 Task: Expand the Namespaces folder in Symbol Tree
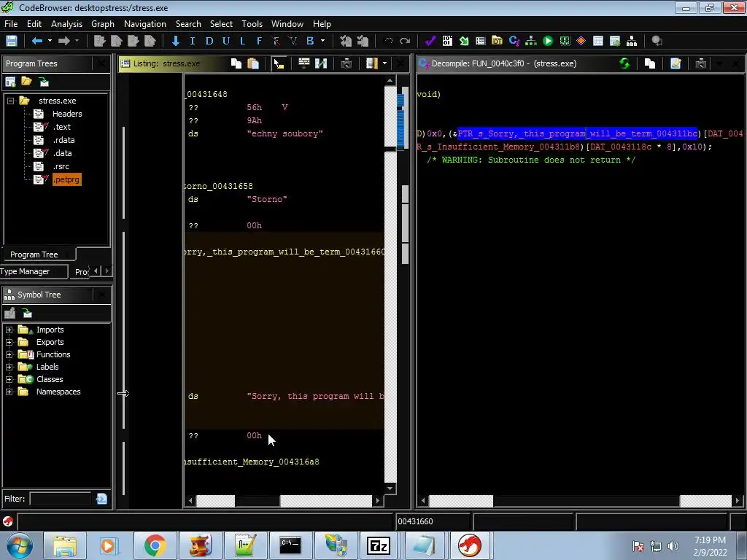click(9, 392)
